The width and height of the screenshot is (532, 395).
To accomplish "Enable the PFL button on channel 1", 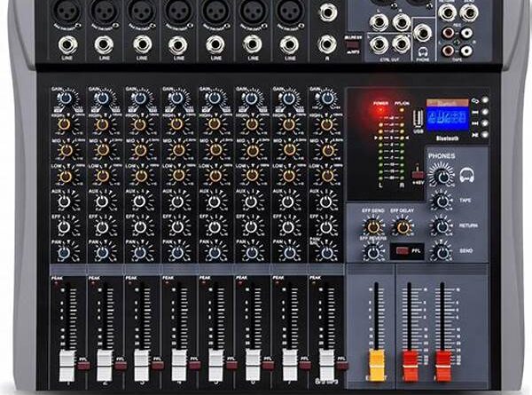I will point(82,364).
